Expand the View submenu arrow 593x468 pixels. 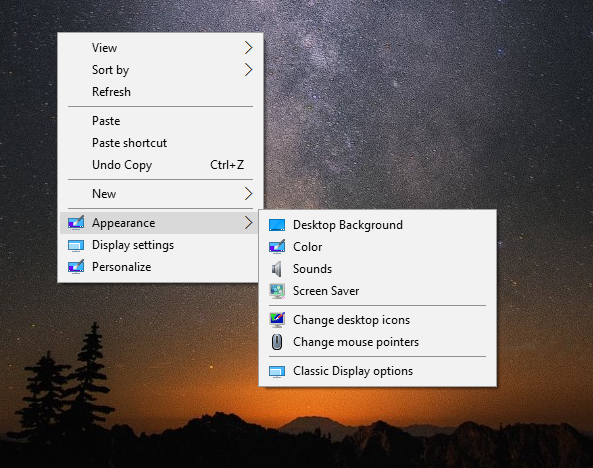pos(248,48)
